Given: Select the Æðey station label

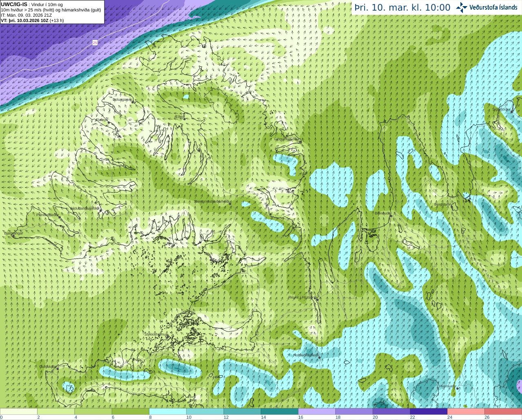Looking at the screenshot, I should 180,116.
